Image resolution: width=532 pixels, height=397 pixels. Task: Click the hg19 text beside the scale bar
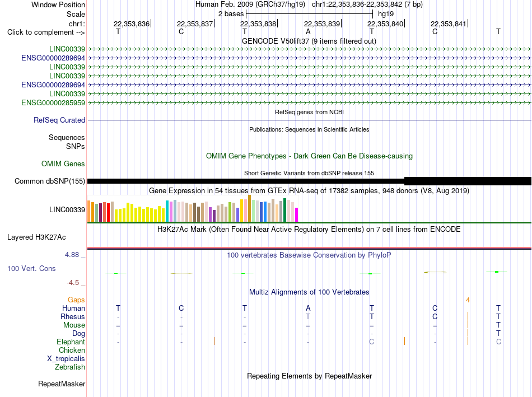[386, 14]
